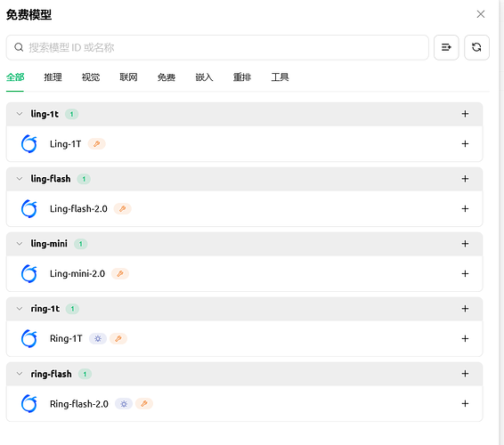Click the count badge on ling-1t
The height and width of the screenshot is (445, 504).
point(71,114)
